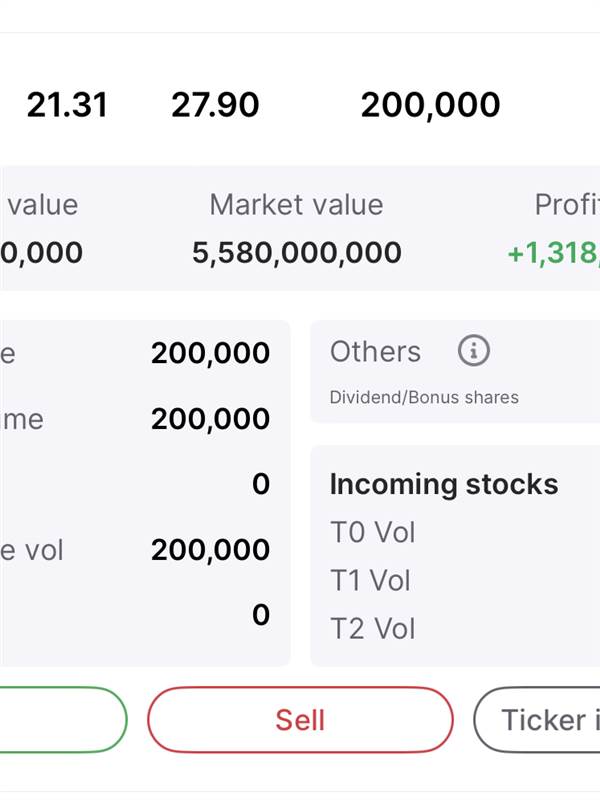The height and width of the screenshot is (800, 600).
Task: Open the Ticker info button
Action: [x=540, y=720]
